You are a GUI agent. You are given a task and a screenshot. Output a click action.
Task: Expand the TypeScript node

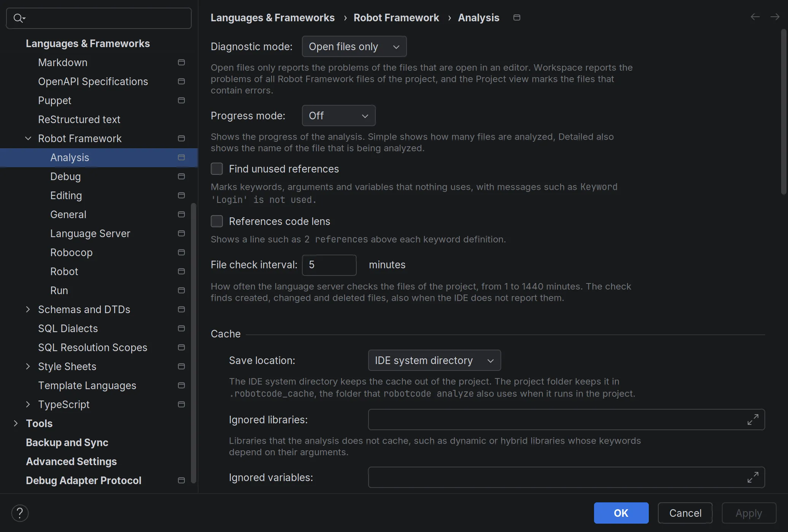coord(28,404)
